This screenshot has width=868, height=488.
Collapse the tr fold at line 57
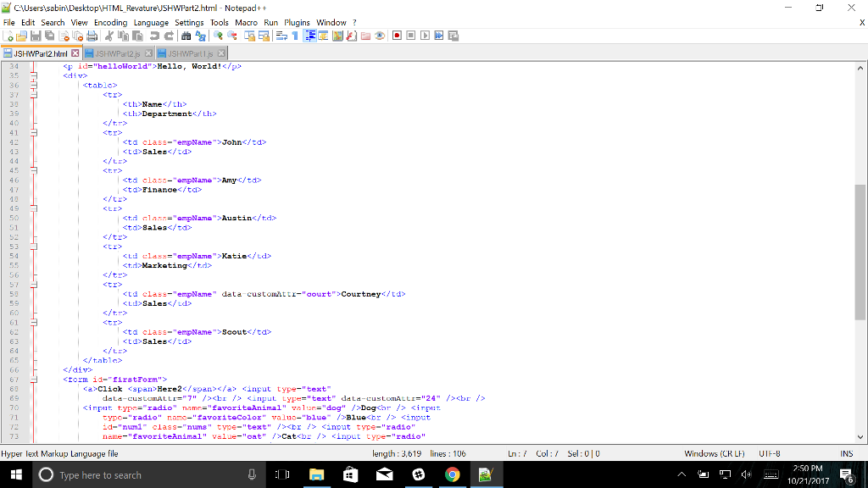pos(34,285)
